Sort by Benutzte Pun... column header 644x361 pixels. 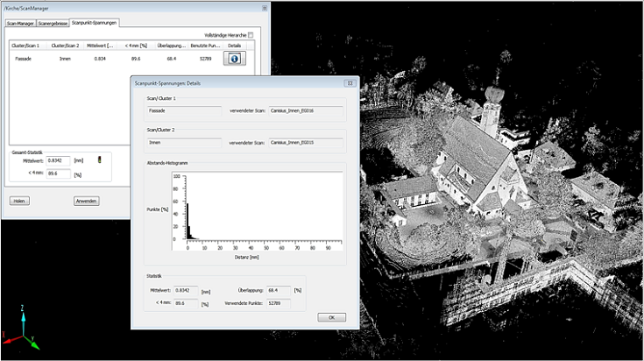coord(205,46)
